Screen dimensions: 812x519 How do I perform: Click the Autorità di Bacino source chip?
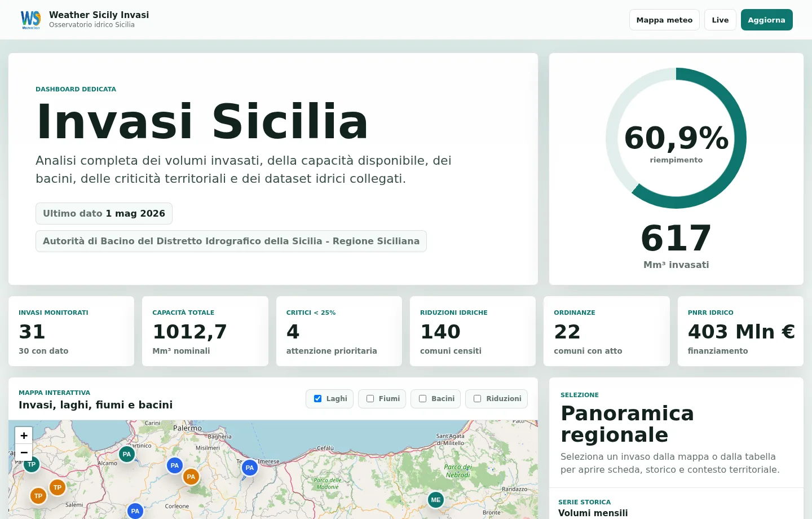coord(231,241)
